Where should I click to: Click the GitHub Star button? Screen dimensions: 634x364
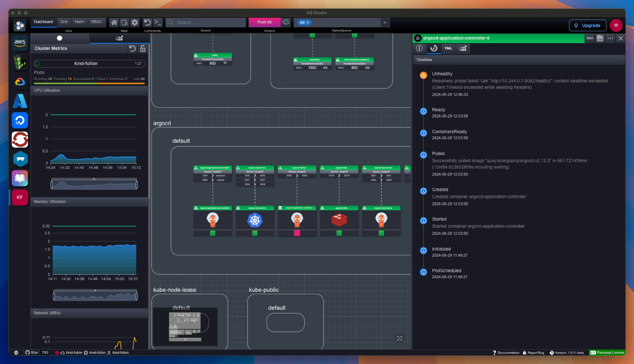click(32, 353)
